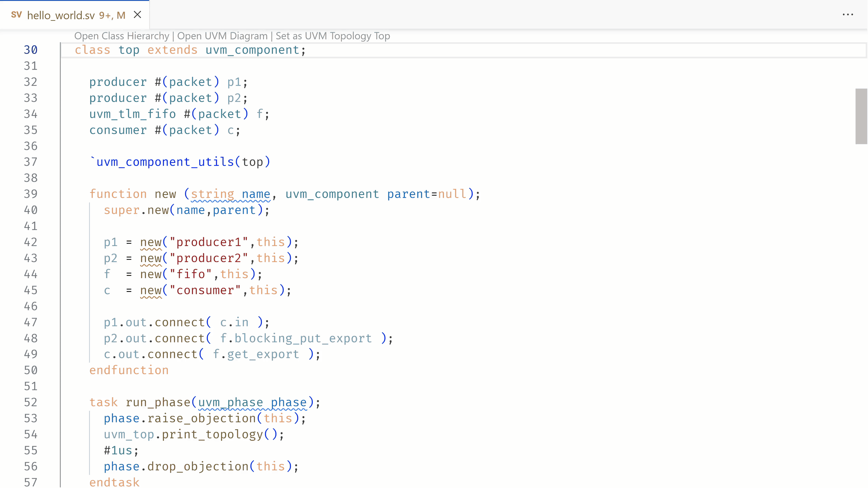Click the vertical scrollbar thumb
Viewport: 868px width, 488px height.
pyautogui.click(x=861, y=116)
